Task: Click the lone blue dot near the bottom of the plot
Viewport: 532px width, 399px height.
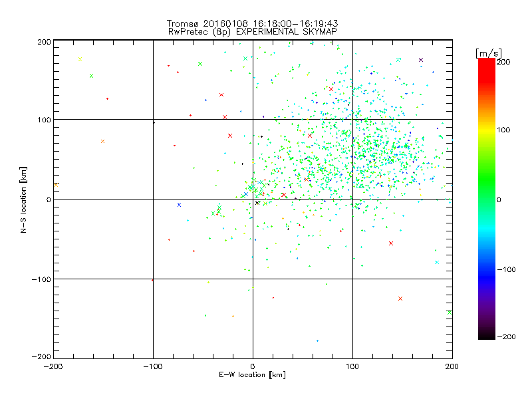Action: [318, 340]
